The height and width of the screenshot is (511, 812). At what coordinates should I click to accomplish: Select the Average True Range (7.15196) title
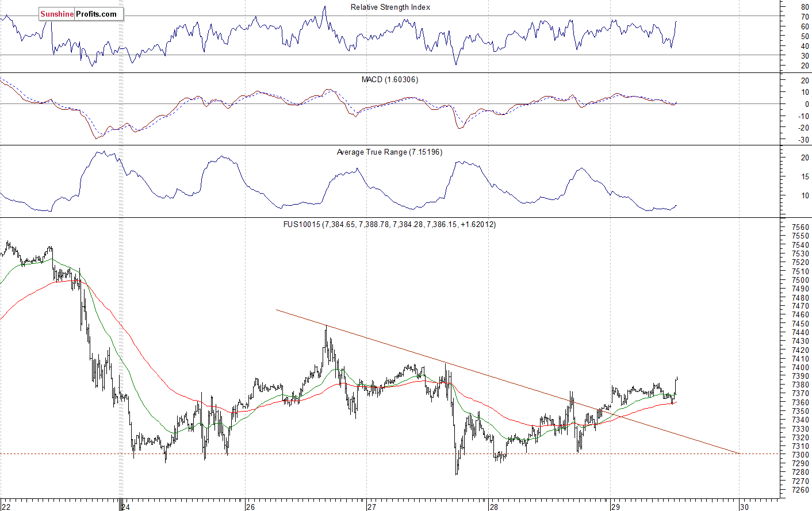389,152
